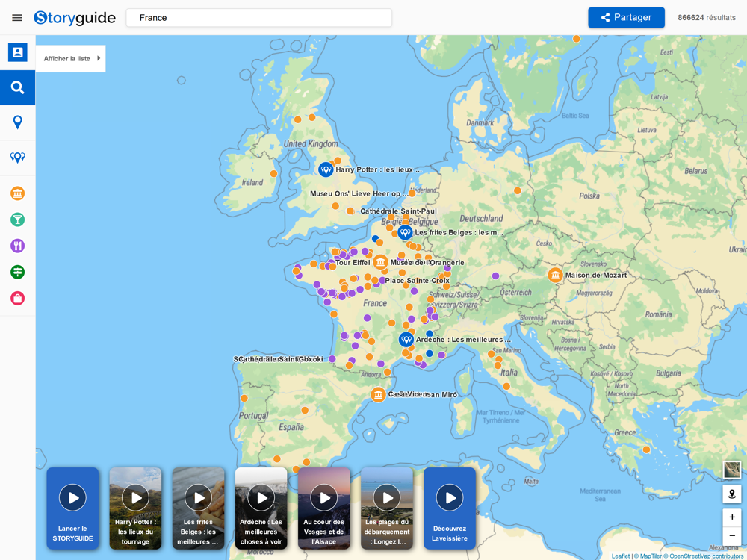The width and height of the screenshot is (747, 560).
Task: Click the Leaflet attribution link
Action: pyautogui.click(x=621, y=556)
